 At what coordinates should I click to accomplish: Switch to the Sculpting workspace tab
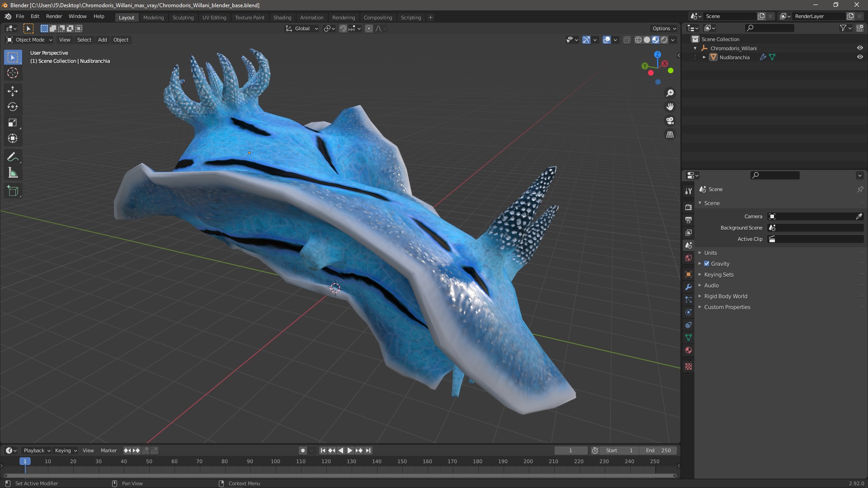point(183,18)
